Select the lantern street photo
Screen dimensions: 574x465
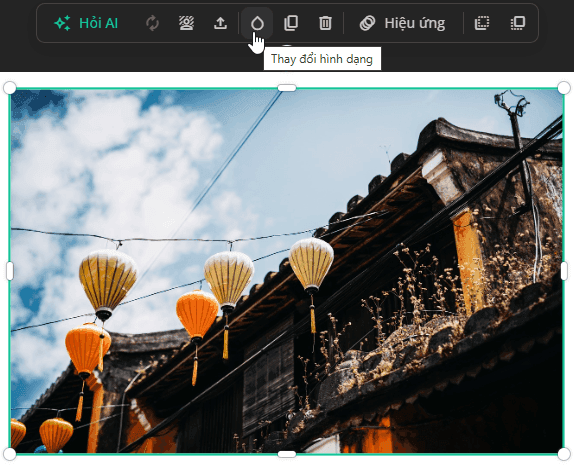coord(287,271)
